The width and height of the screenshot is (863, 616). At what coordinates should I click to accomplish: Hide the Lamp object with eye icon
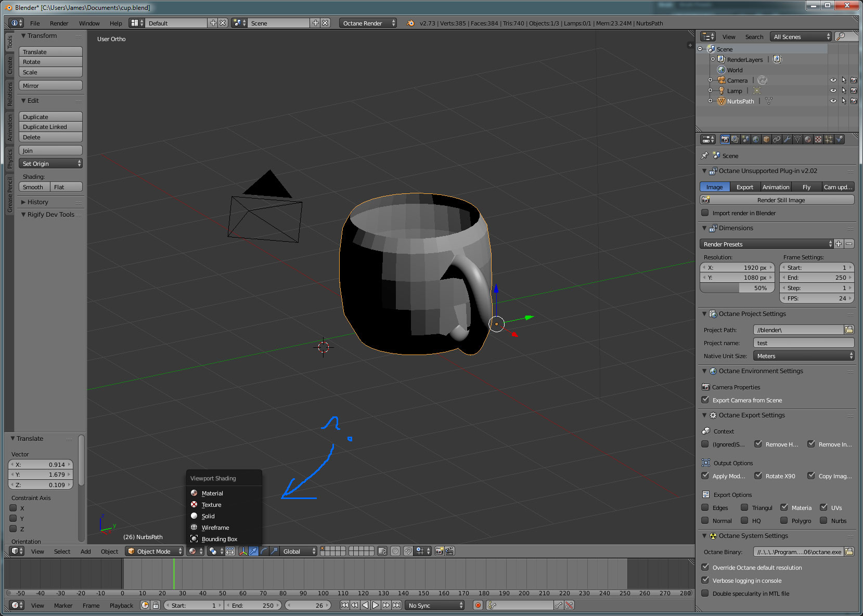tap(833, 90)
